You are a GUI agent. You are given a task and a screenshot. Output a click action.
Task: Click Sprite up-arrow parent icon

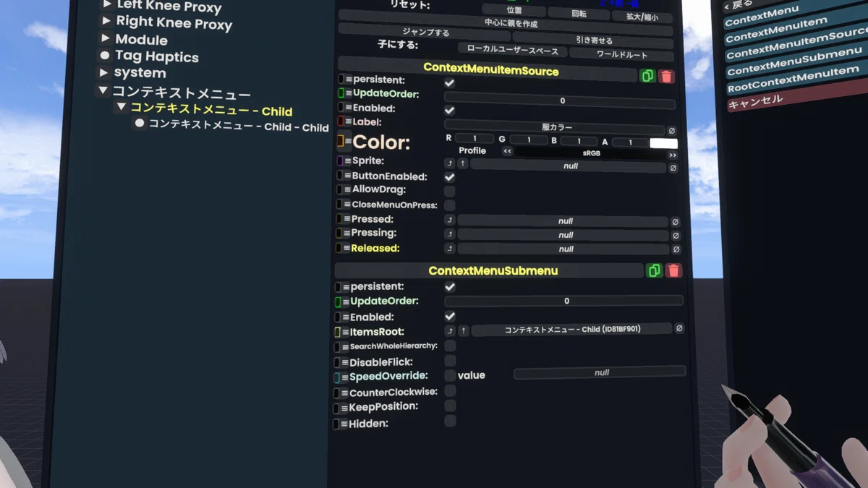pos(463,164)
